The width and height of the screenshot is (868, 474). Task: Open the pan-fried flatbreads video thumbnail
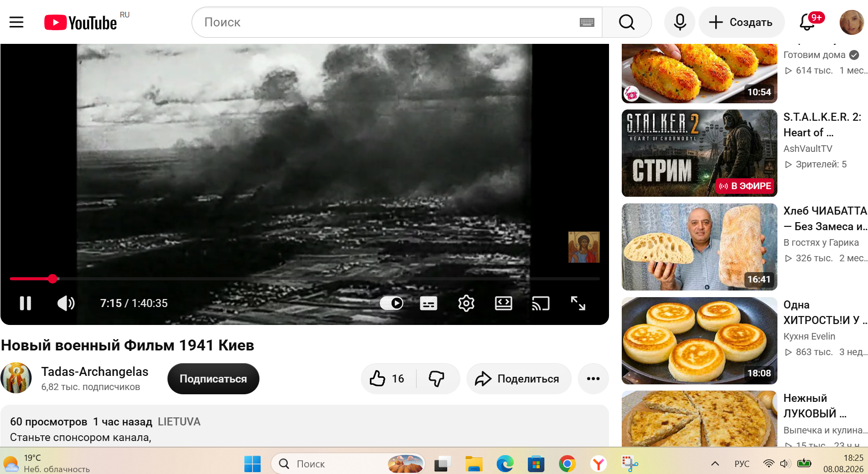(x=700, y=341)
